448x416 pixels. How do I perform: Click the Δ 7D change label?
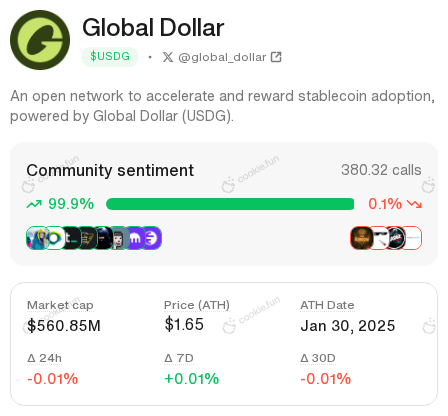(x=179, y=358)
